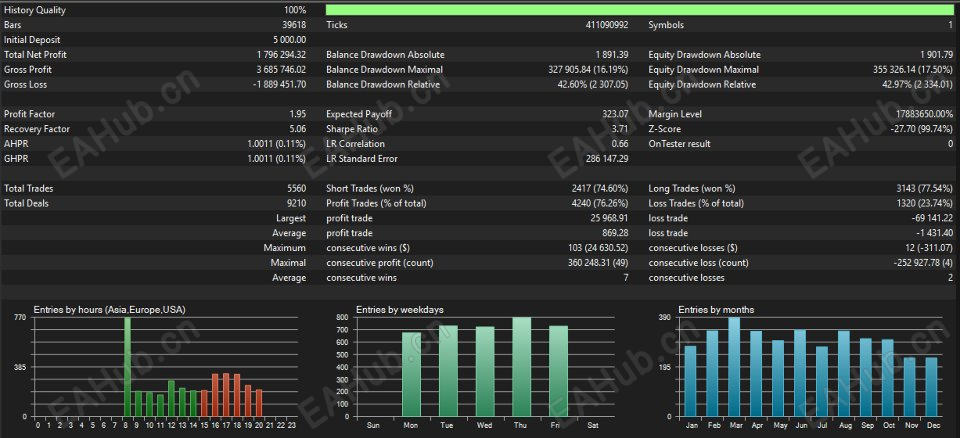Select the Ticks value 411090992
Viewport: 960px width, 438px height.
[607, 25]
